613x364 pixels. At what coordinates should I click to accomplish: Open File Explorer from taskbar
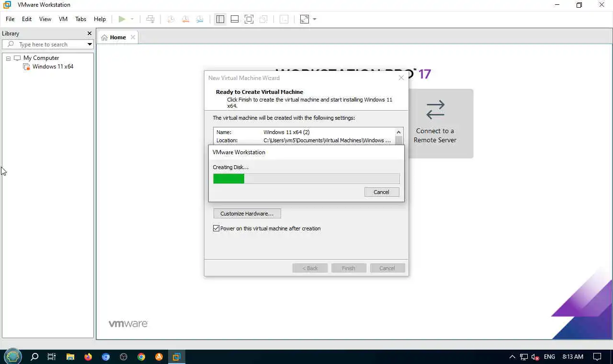[x=70, y=357]
